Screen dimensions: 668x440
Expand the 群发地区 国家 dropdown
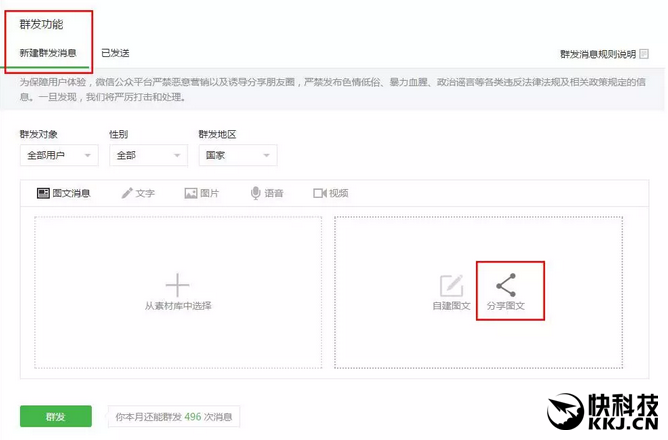[x=238, y=155]
